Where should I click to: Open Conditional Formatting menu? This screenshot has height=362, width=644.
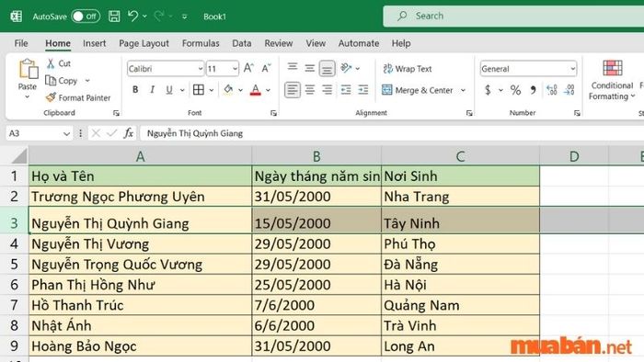tap(612, 80)
